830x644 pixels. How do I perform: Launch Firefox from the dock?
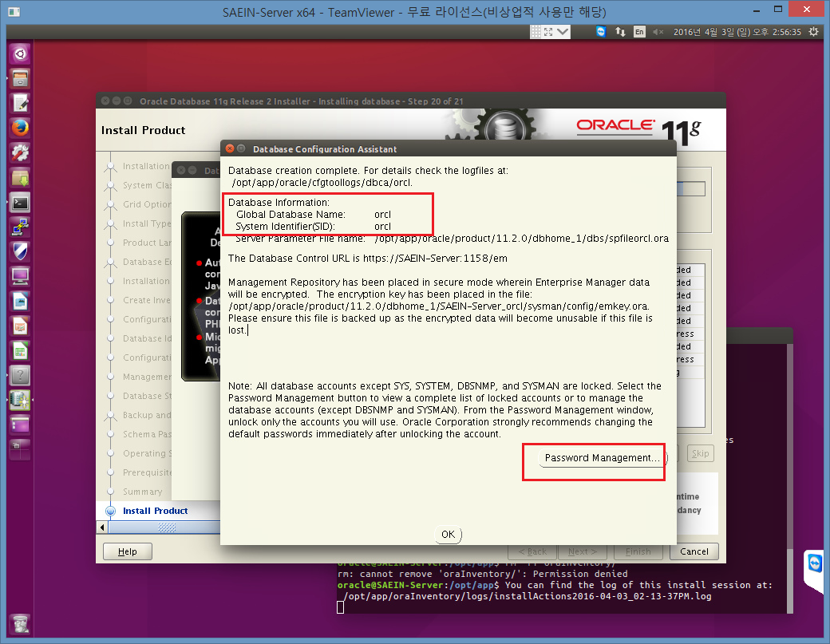(x=20, y=128)
